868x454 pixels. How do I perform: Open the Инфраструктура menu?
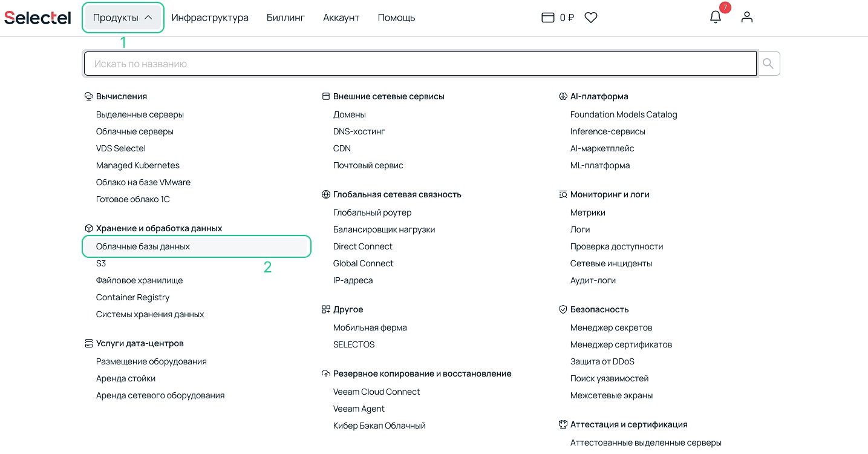tap(210, 18)
